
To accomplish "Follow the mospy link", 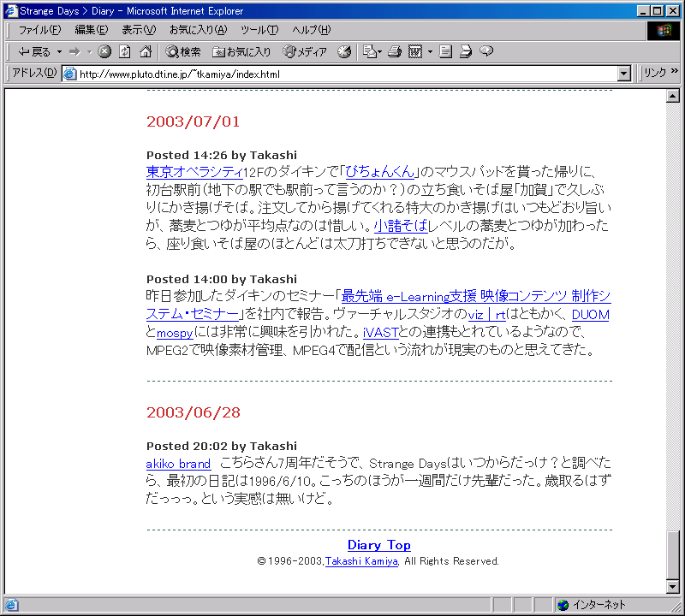I will 175,333.
